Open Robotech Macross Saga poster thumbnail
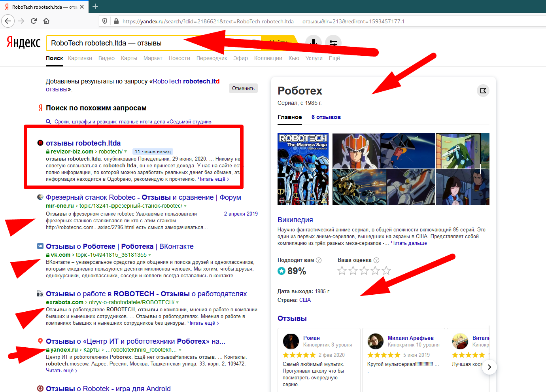 (303, 169)
